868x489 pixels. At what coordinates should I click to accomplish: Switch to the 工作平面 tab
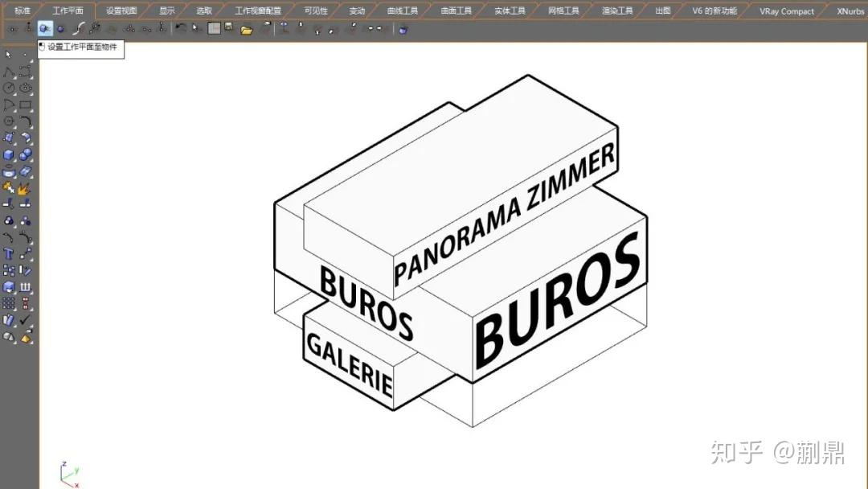(68, 10)
